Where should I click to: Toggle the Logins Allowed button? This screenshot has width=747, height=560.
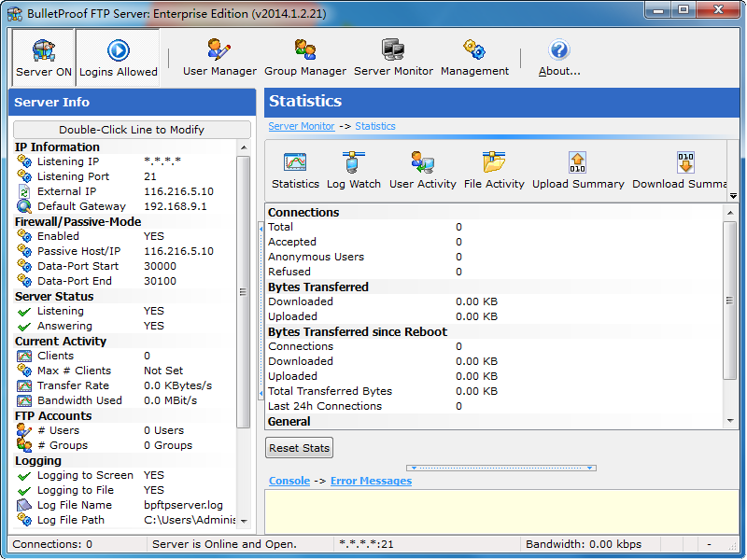(118, 58)
